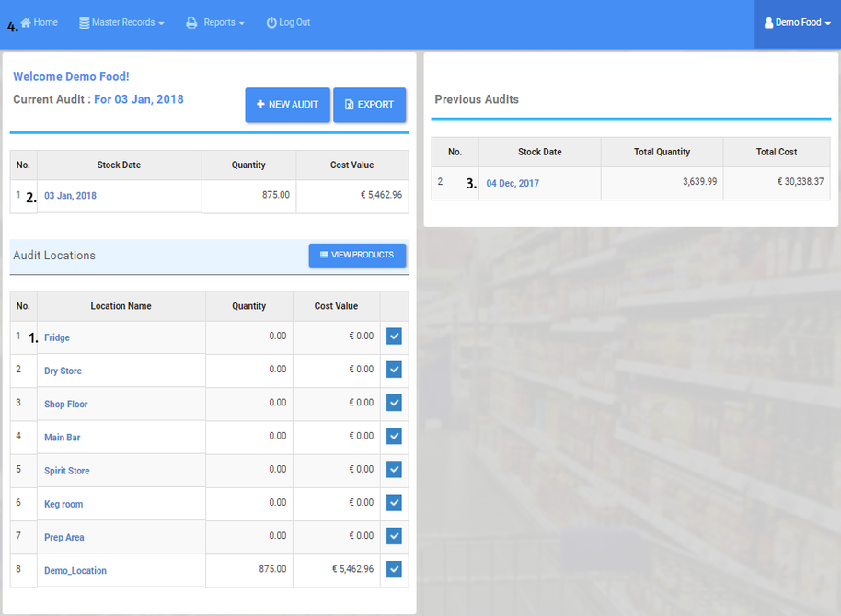Select the Home menu item text
The height and width of the screenshot is (616, 841).
pos(46,22)
